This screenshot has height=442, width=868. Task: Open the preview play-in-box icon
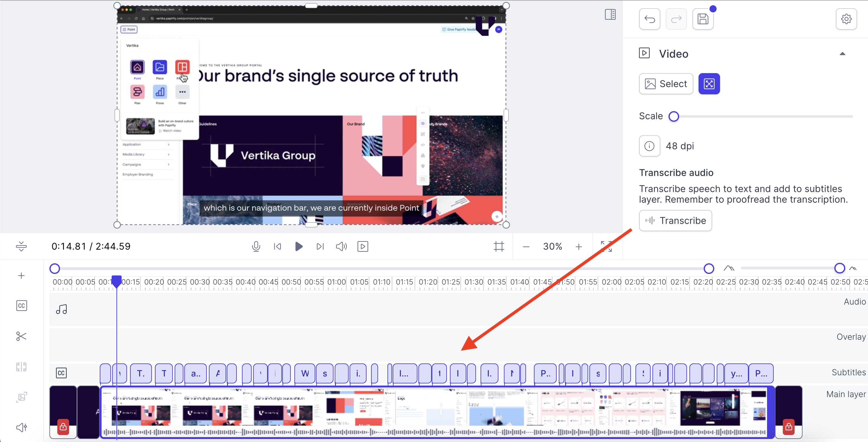(x=363, y=246)
